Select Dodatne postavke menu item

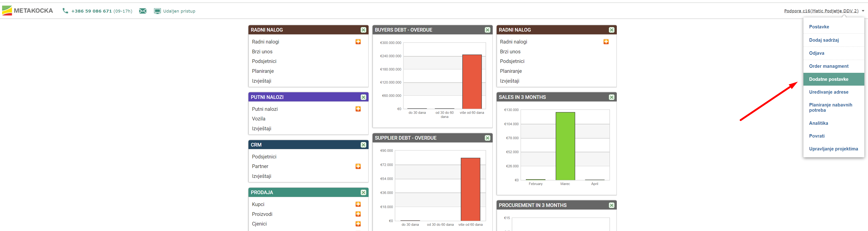(x=833, y=79)
